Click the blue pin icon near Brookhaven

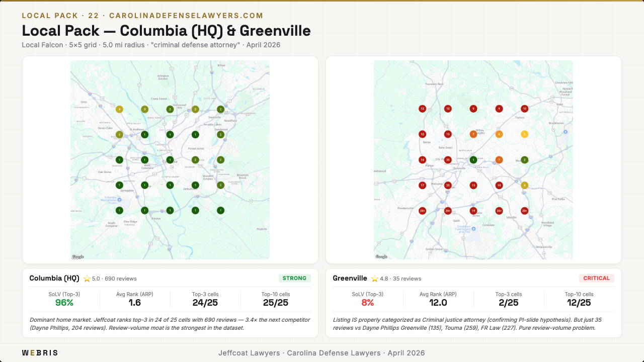click(x=565, y=132)
